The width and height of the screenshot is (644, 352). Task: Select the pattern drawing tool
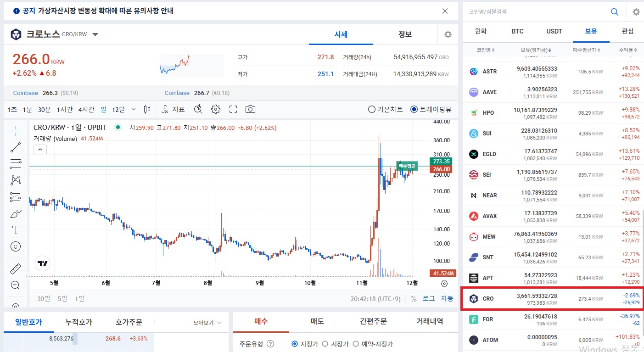point(16,180)
